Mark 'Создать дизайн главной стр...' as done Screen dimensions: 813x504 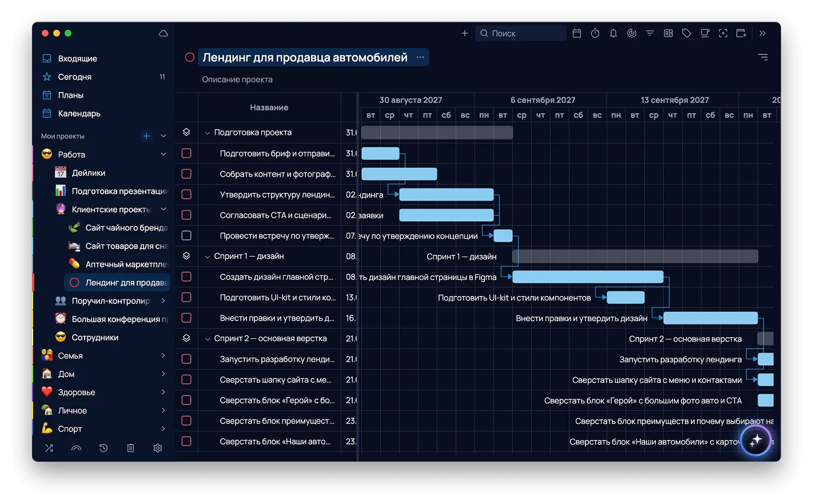pyautogui.click(x=186, y=277)
